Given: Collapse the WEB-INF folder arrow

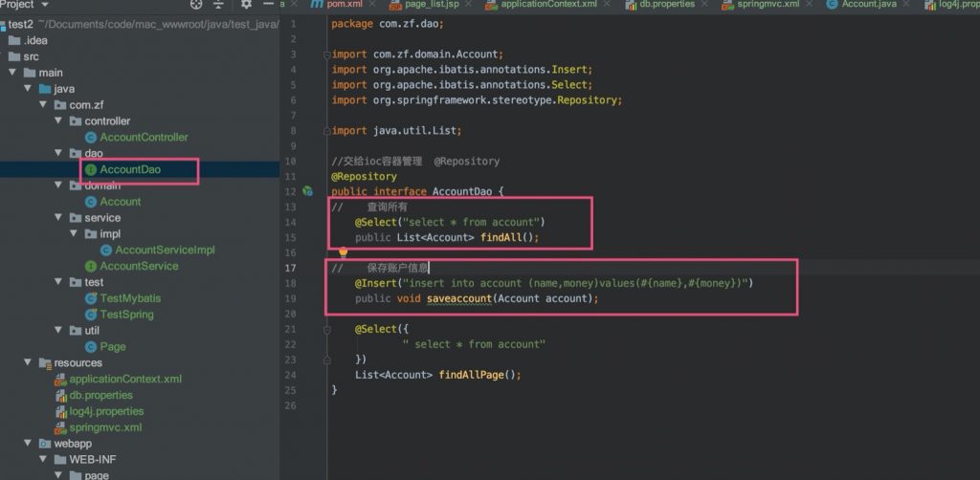Looking at the screenshot, I should pos(43,459).
